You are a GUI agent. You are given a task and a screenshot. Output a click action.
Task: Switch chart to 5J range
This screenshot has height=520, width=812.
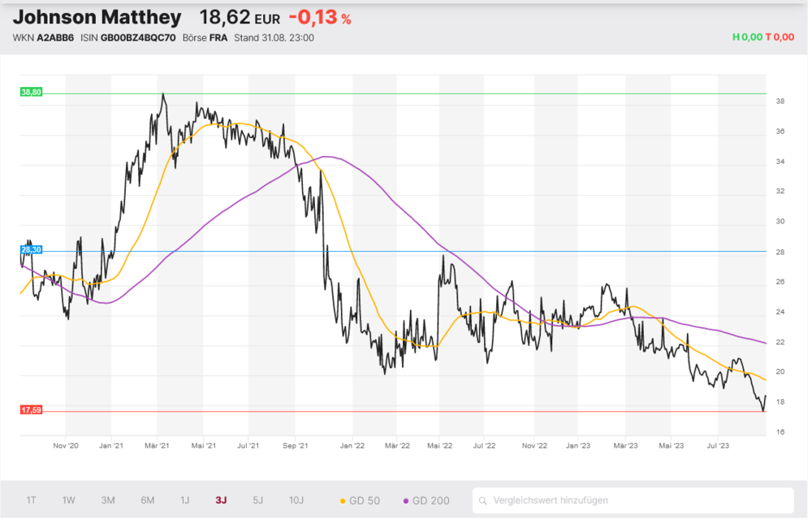pos(259,502)
